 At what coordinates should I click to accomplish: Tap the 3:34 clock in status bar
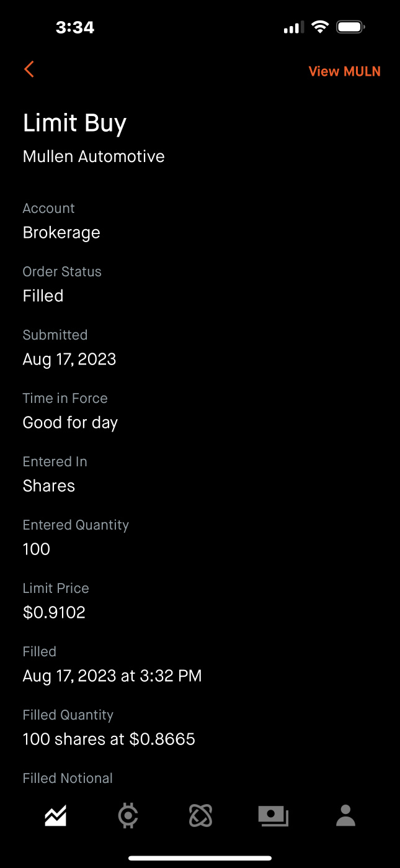(75, 27)
